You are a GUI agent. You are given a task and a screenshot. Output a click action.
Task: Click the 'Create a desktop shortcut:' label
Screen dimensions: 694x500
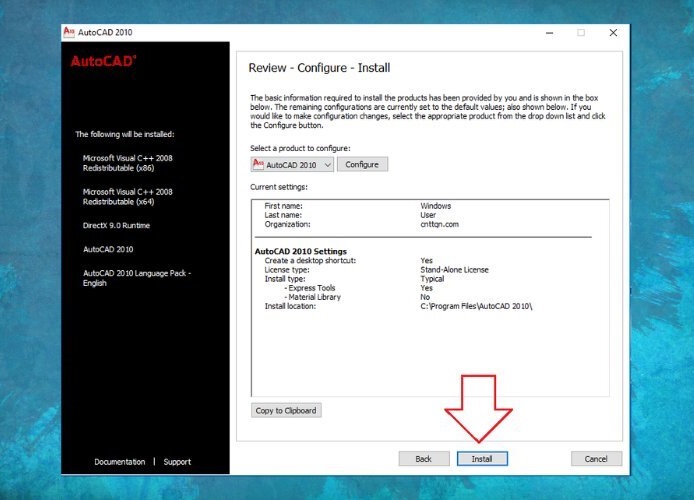(x=310, y=260)
